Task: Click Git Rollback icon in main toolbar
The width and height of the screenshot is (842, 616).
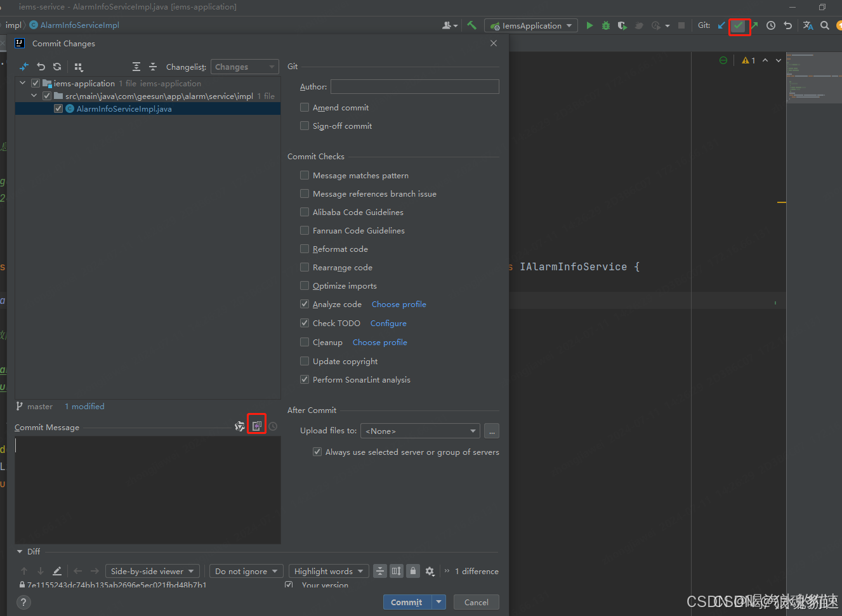Action: (x=787, y=25)
